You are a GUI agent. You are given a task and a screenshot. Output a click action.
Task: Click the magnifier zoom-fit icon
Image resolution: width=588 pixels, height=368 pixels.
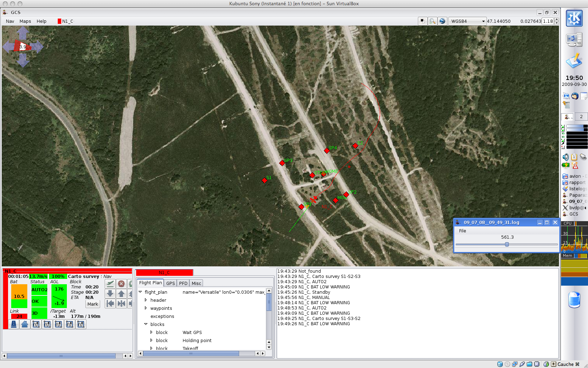point(433,21)
